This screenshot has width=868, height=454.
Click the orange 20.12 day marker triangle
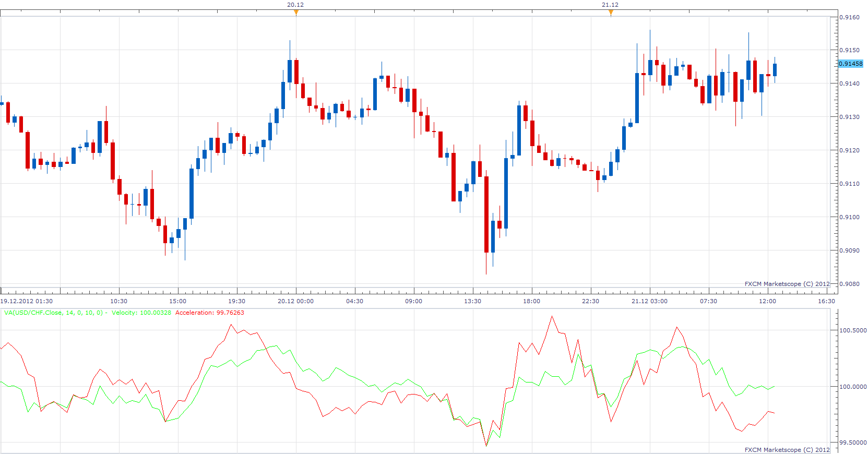tap(296, 13)
